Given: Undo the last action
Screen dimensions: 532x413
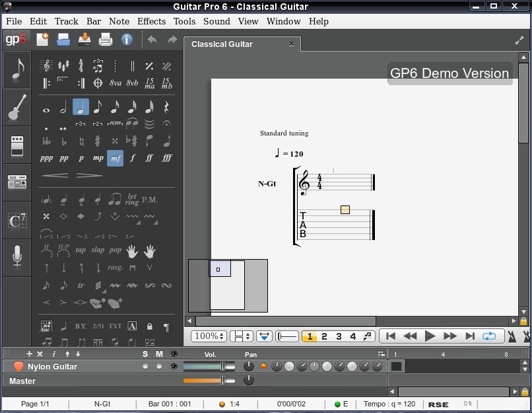Looking at the screenshot, I should pyautogui.click(x=152, y=40).
